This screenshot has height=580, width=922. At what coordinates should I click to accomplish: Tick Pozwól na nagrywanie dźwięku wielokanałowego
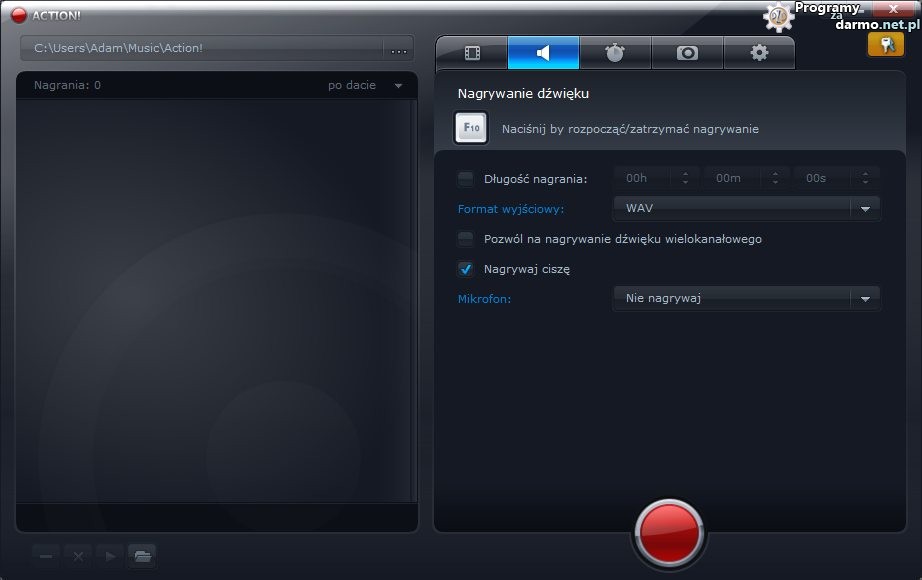coord(466,239)
